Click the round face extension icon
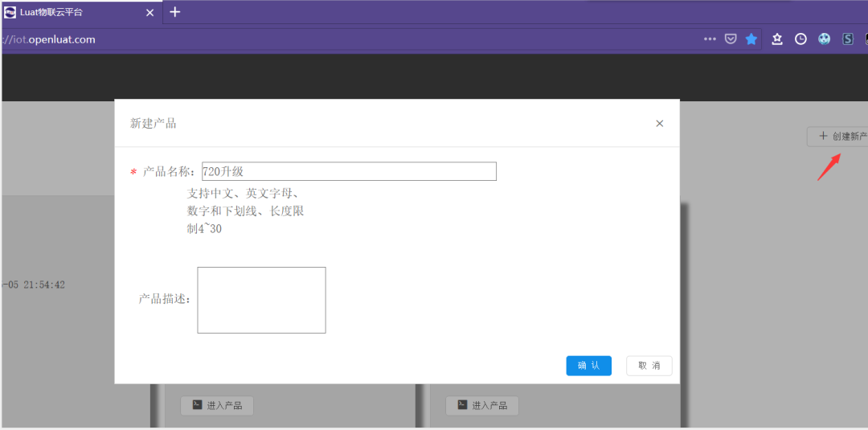The width and height of the screenshot is (868, 430). pyautogui.click(x=824, y=39)
